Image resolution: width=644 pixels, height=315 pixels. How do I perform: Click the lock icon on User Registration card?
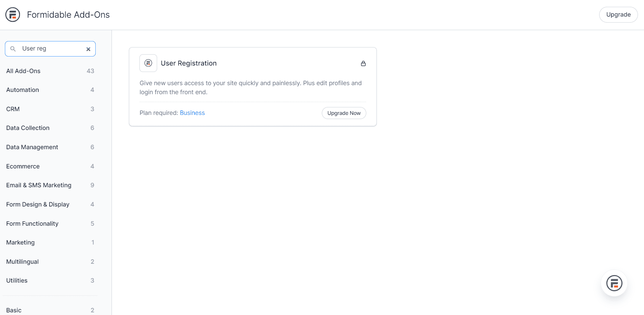[x=363, y=63]
